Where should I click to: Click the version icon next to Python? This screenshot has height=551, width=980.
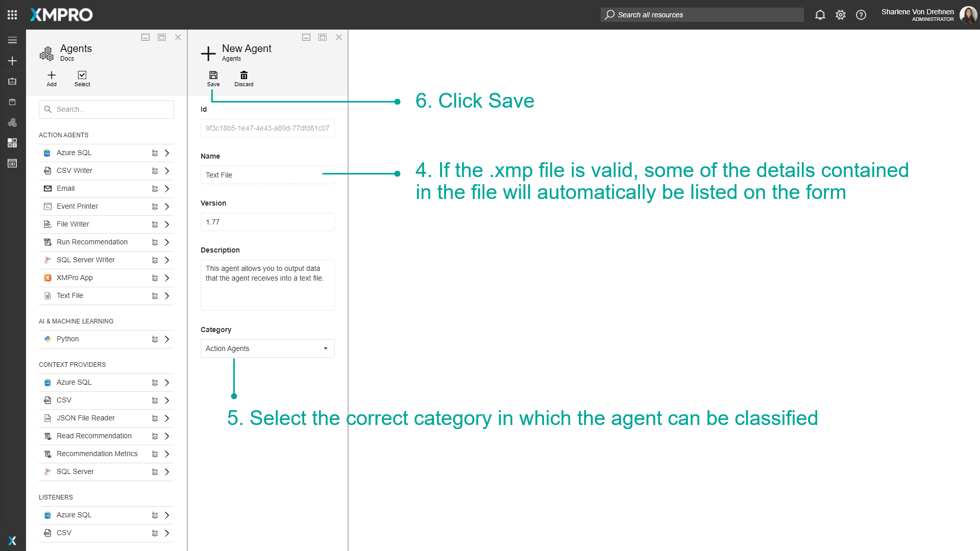(x=155, y=339)
